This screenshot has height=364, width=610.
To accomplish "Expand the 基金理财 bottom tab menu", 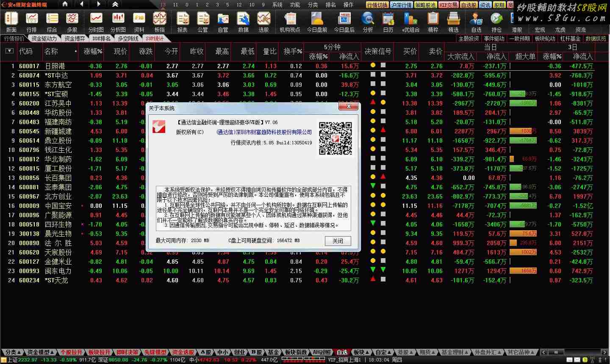I will pyautogui.click(x=455, y=352).
